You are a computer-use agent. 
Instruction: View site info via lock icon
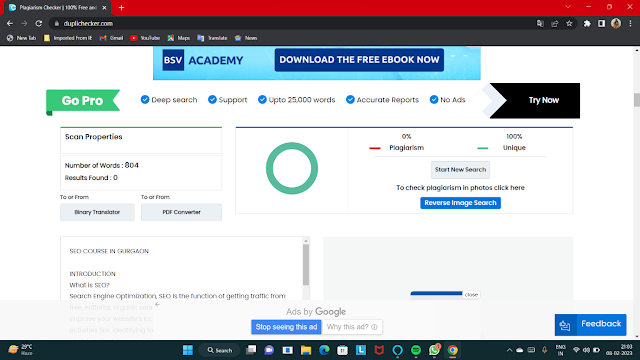57,24
